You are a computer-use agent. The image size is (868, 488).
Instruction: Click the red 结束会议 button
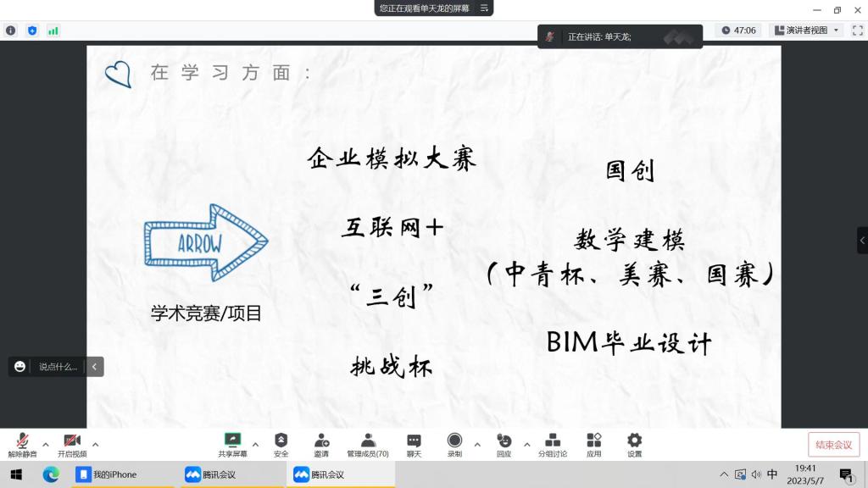[x=833, y=445]
